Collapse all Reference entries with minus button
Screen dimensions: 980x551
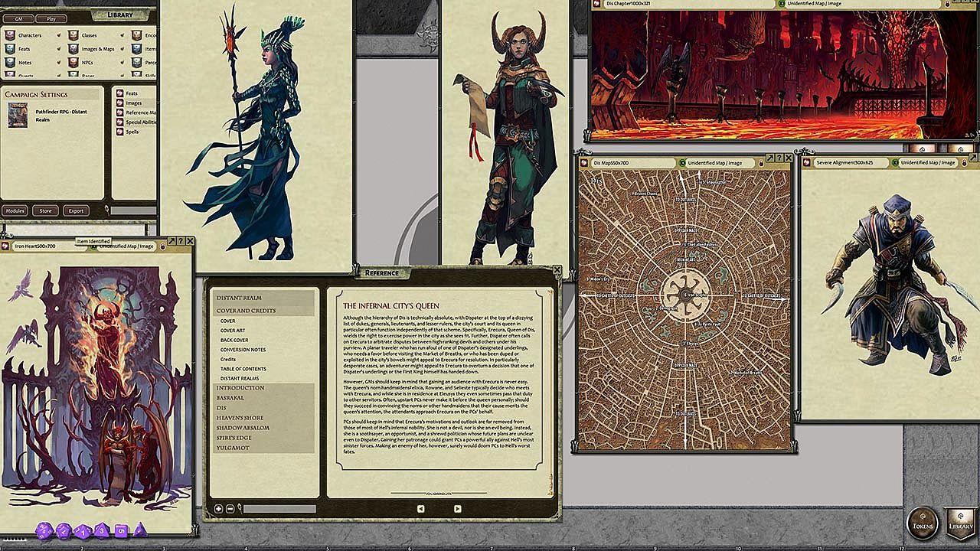(230, 508)
